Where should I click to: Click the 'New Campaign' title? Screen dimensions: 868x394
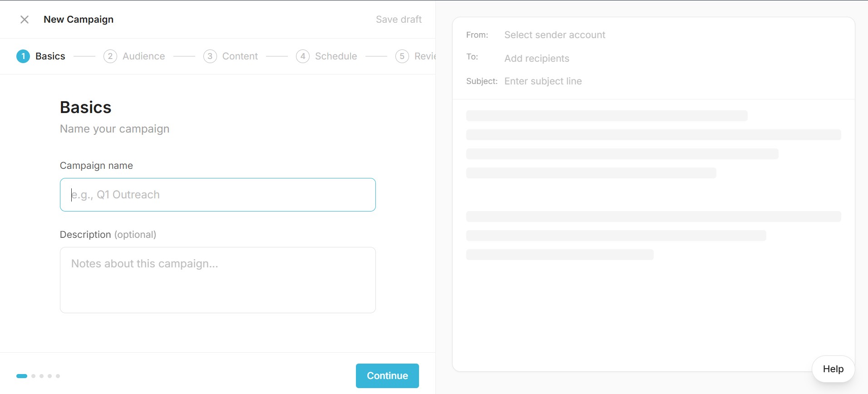79,20
